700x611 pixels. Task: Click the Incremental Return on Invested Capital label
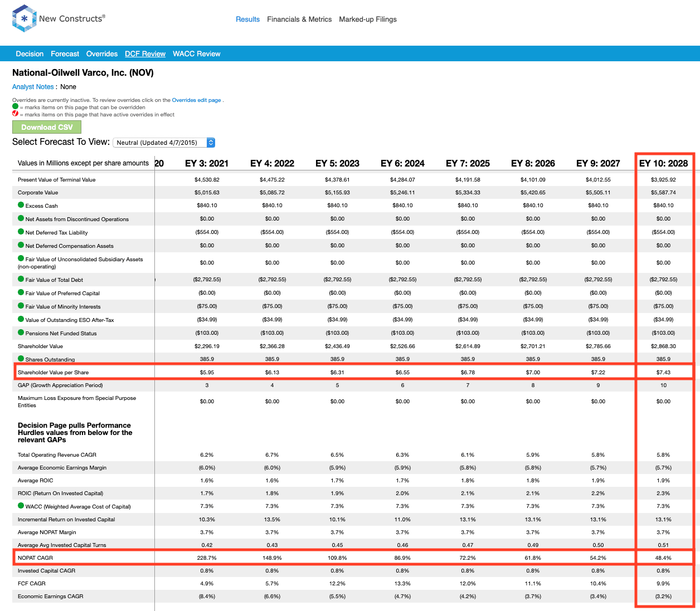click(66, 519)
